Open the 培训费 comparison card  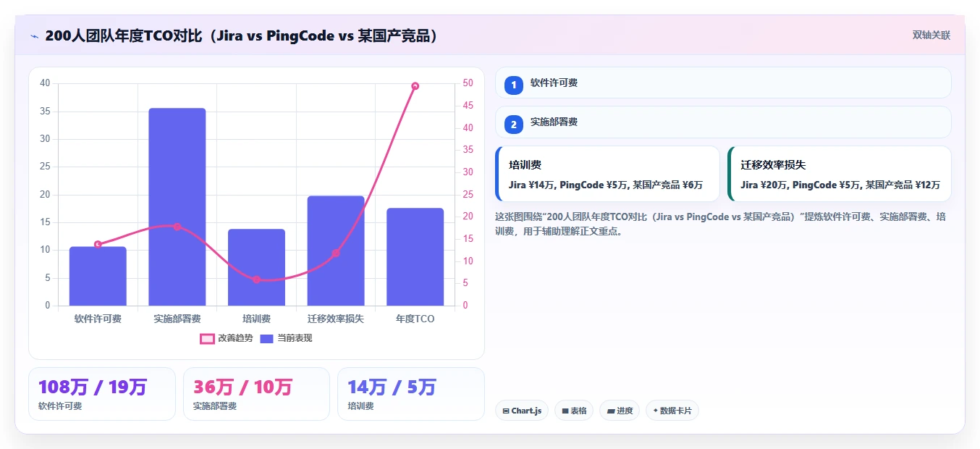tap(607, 174)
